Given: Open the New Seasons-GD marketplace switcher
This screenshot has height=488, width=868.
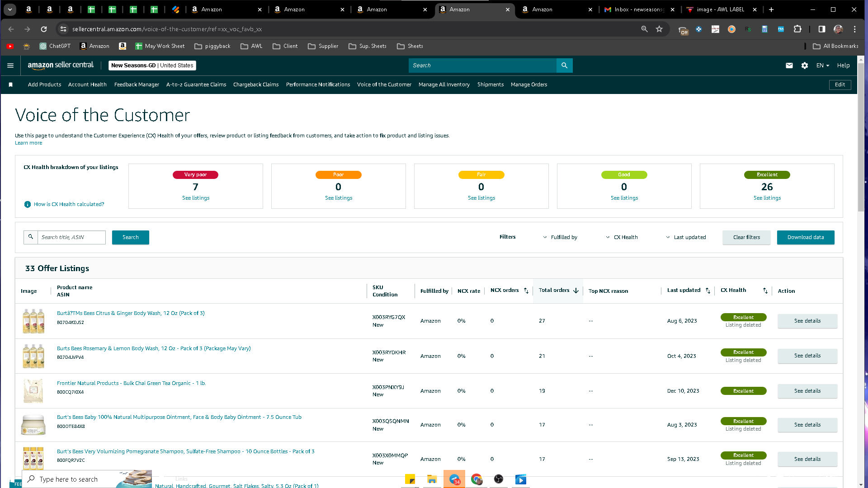Looking at the screenshot, I should click(x=152, y=66).
